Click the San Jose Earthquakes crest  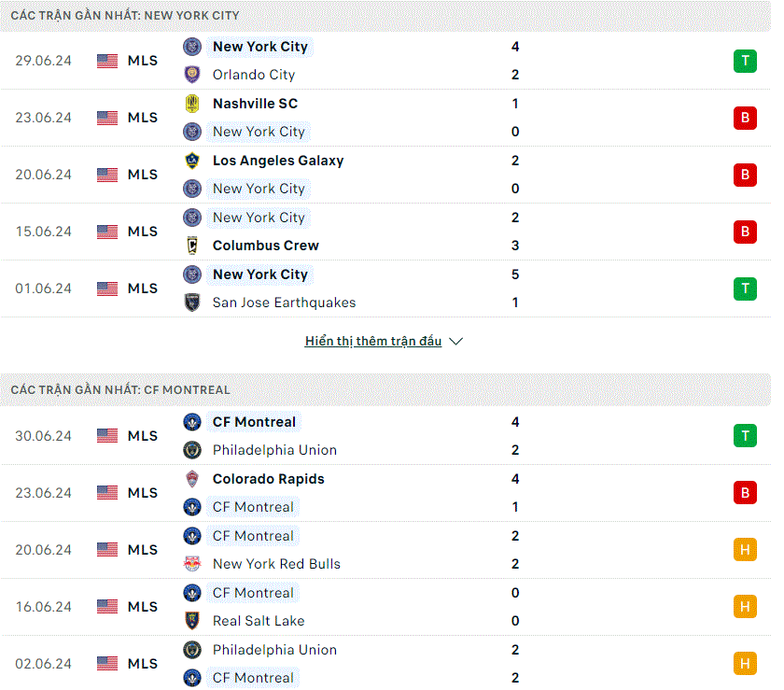(192, 303)
